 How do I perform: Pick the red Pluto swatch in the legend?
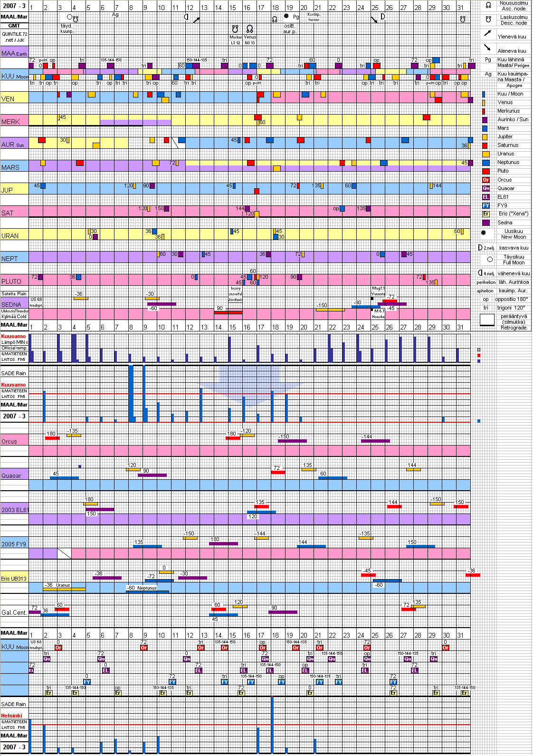pyautogui.click(x=485, y=171)
